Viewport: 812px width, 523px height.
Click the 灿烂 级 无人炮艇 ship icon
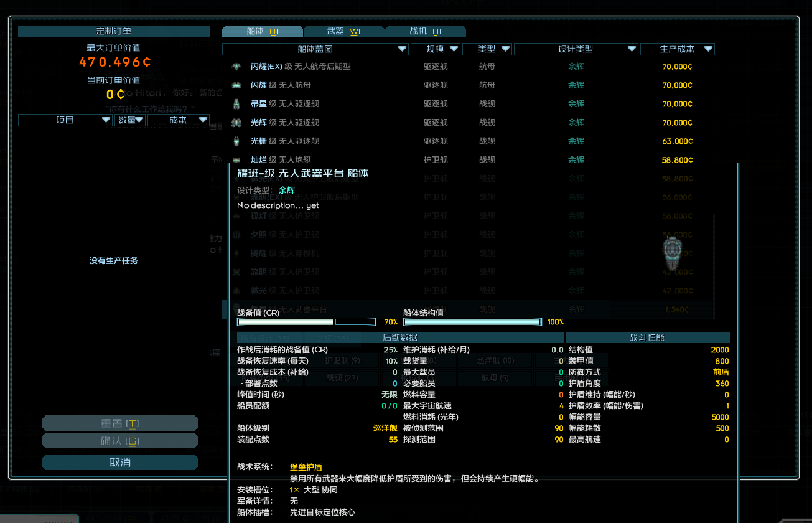pos(236,160)
